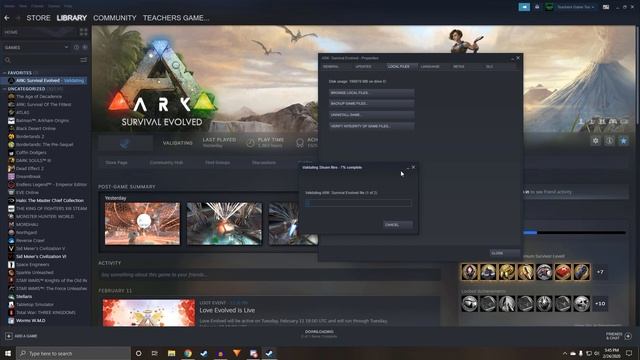The height and width of the screenshot is (360, 640).
Task: Click the library search magnifier icon
Action: [7, 60]
